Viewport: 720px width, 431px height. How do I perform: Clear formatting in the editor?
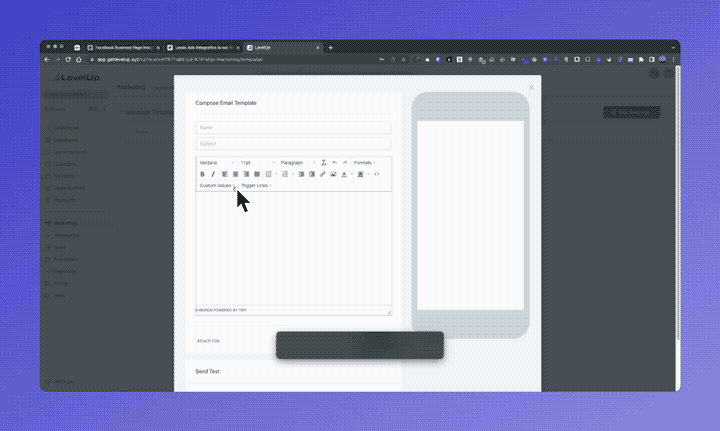click(323, 163)
